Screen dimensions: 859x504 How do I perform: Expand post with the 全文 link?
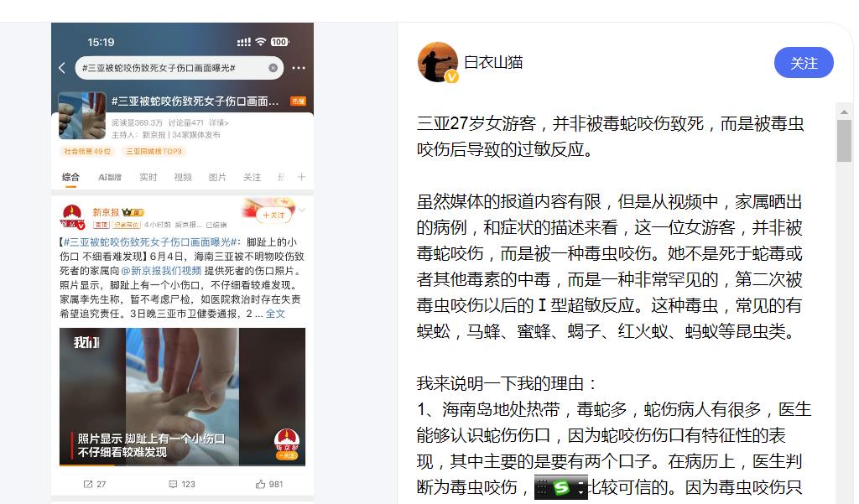pyautogui.click(x=275, y=314)
